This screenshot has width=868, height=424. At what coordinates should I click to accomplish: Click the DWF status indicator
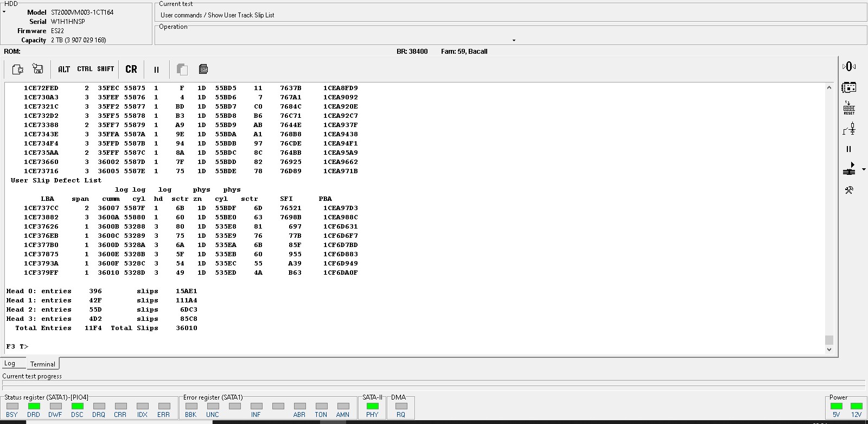click(x=55, y=406)
